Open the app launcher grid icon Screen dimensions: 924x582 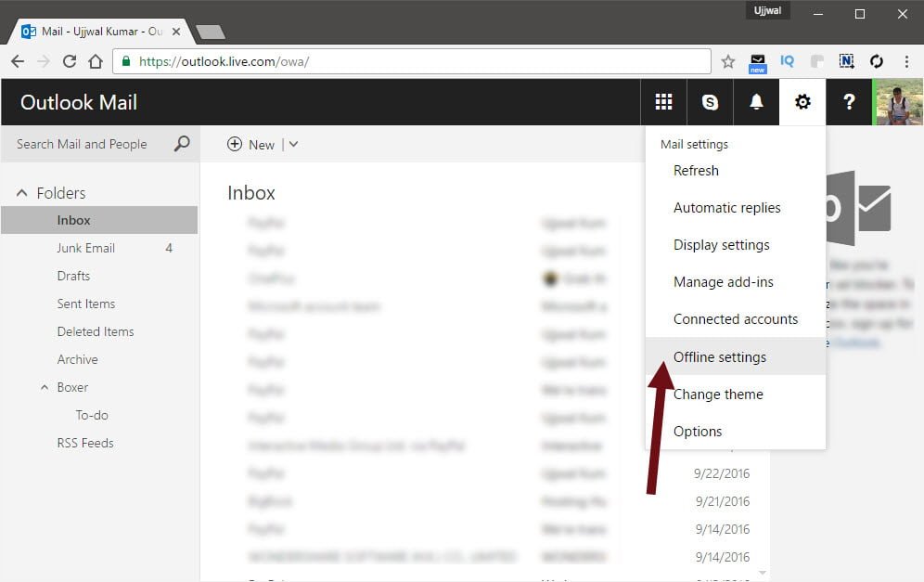pos(663,102)
